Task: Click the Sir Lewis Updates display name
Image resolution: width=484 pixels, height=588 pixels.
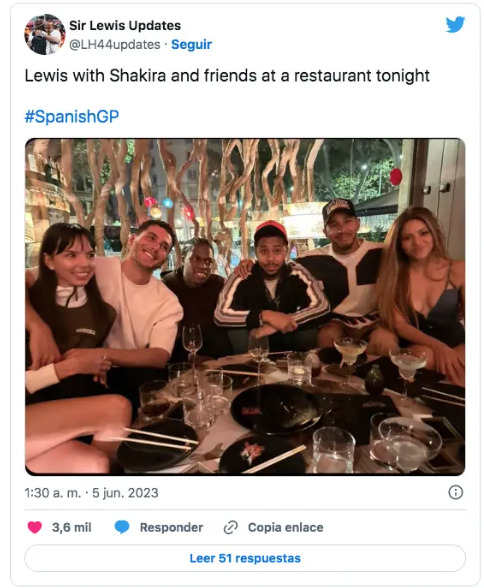Action: click(x=125, y=26)
